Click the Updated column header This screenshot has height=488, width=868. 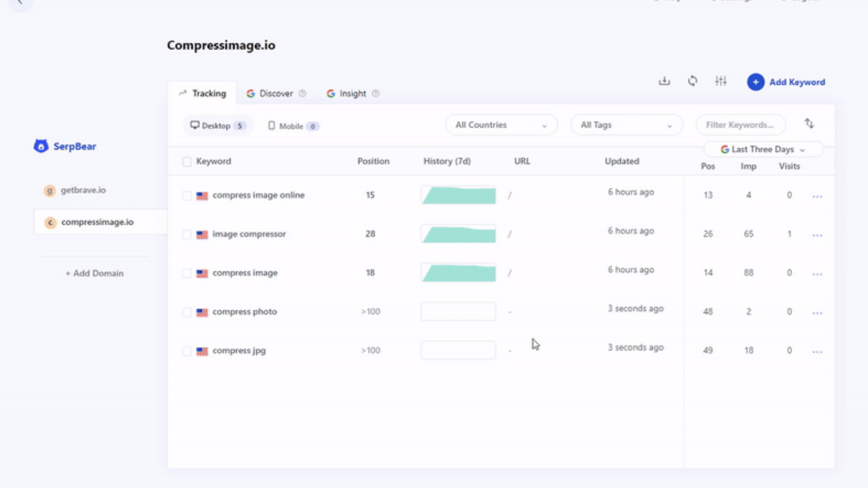point(622,161)
